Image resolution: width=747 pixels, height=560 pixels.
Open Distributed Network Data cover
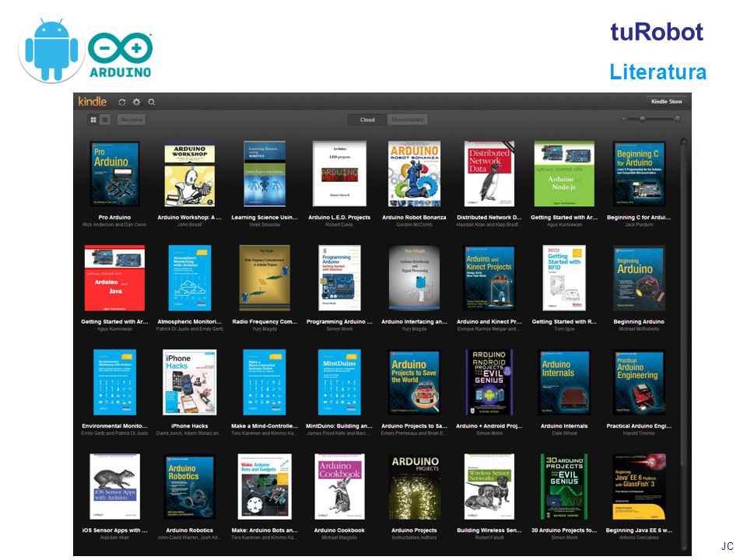(489, 173)
